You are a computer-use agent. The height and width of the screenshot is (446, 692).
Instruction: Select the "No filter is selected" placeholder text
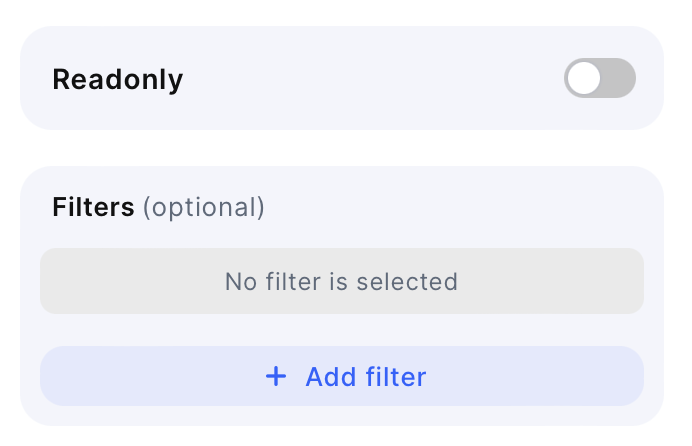pos(341,281)
